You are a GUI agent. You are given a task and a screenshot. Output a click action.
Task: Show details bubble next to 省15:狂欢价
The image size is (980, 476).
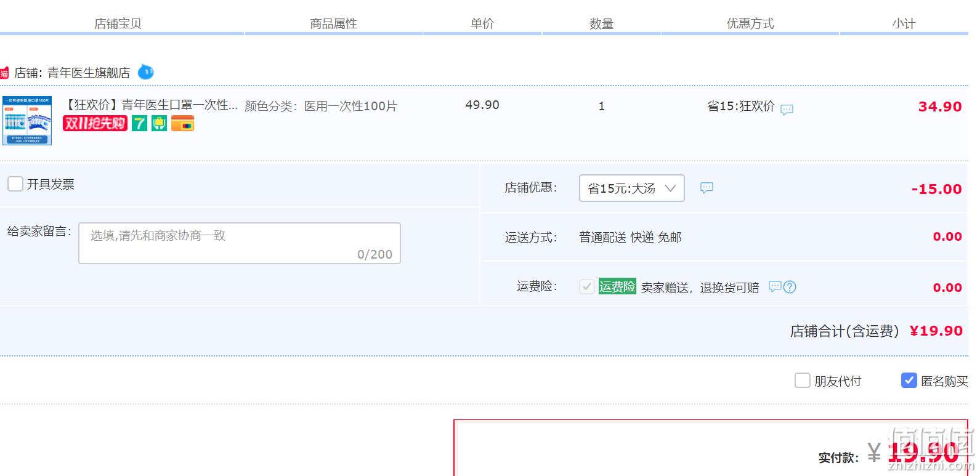tap(787, 110)
